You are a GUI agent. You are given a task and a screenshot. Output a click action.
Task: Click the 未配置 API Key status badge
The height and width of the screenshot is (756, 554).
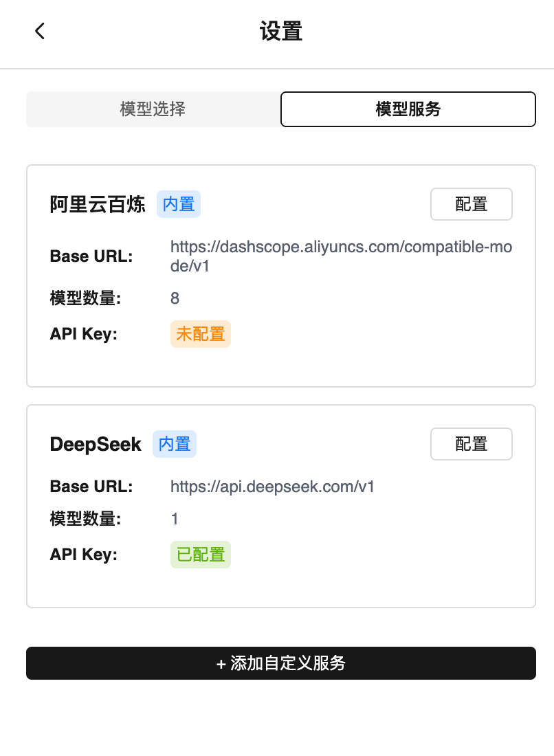[200, 334]
